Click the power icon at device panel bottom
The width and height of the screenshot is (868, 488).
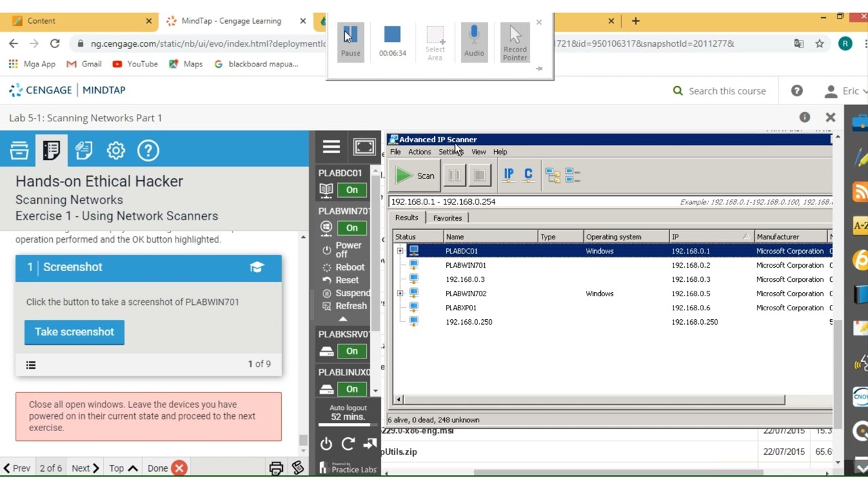[x=326, y=444]
